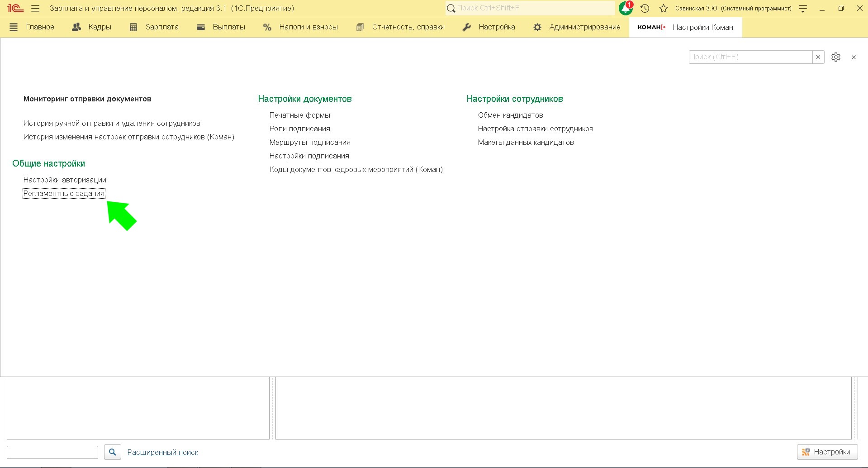Open Маршруты подписания settings
Viewport: 868px width, 468px height.
tap(310, 142)
